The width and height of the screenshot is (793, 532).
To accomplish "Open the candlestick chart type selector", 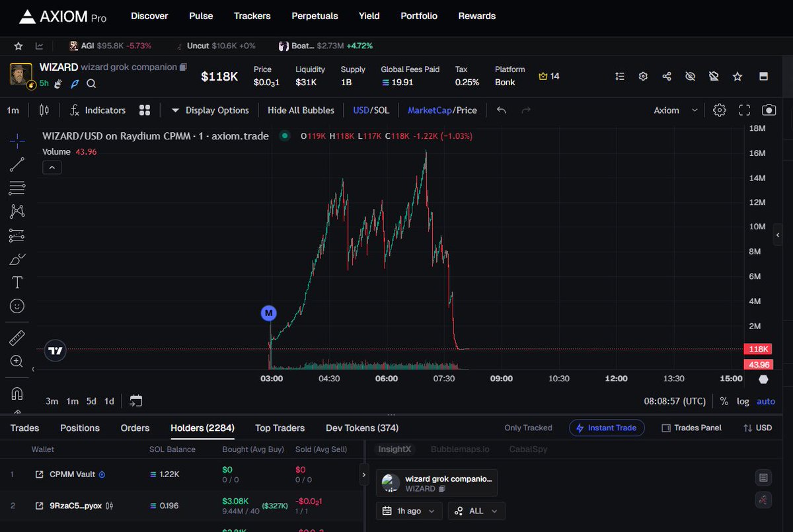I will click(x=44, y=110).
